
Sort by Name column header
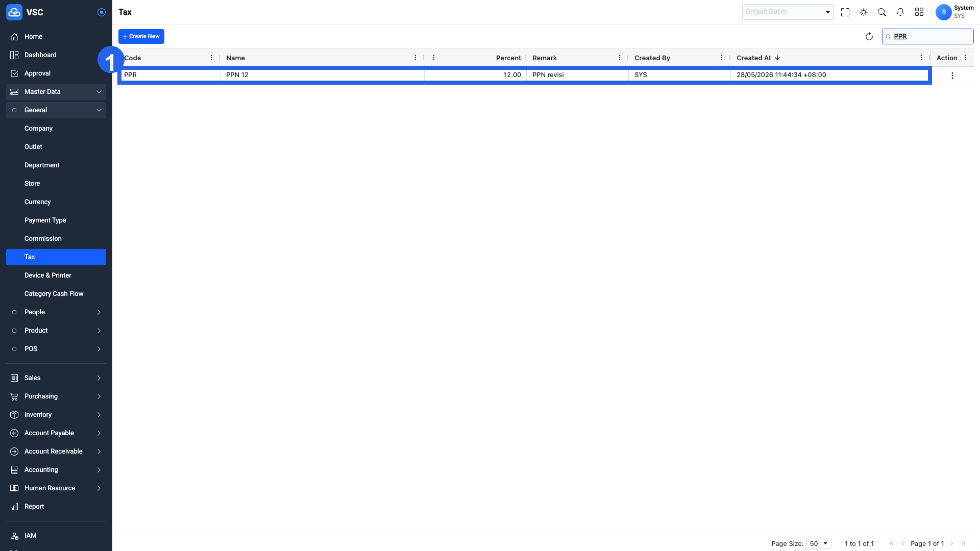[236, 58]
